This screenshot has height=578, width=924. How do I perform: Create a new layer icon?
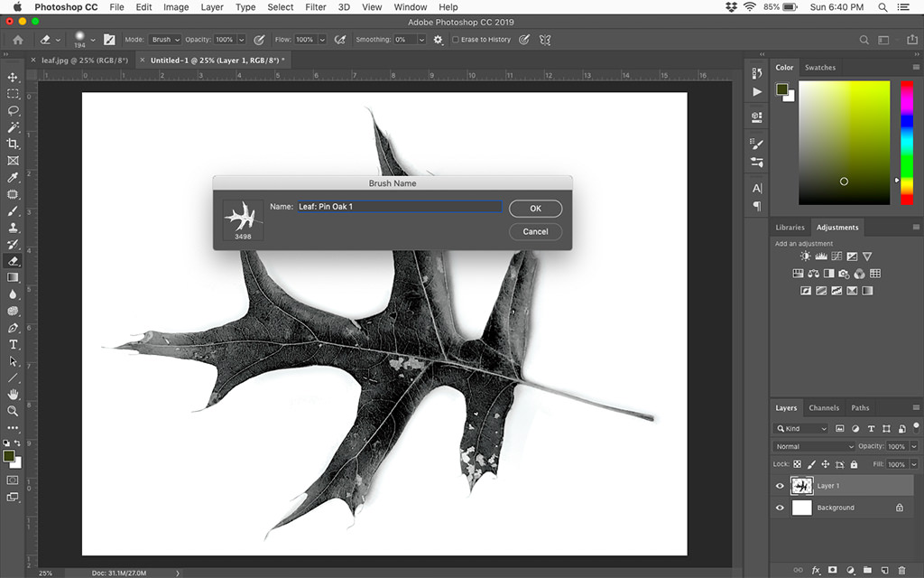(x=884, y=570)
